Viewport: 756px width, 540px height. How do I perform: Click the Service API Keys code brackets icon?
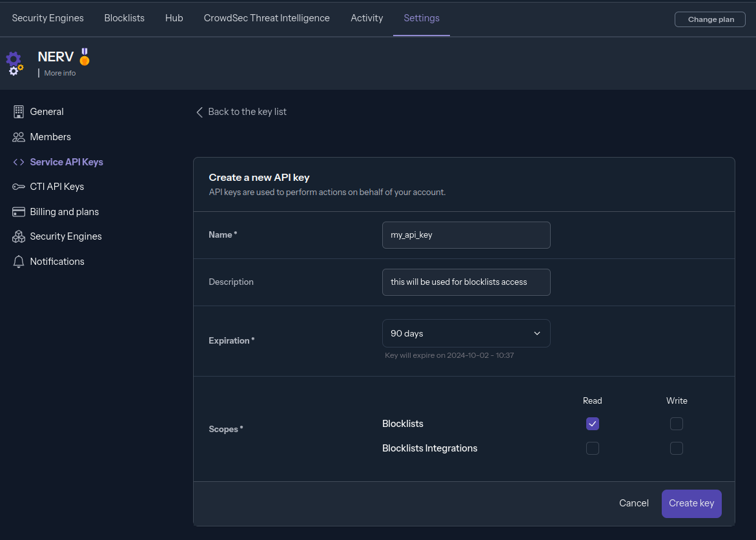coord(18,161)
